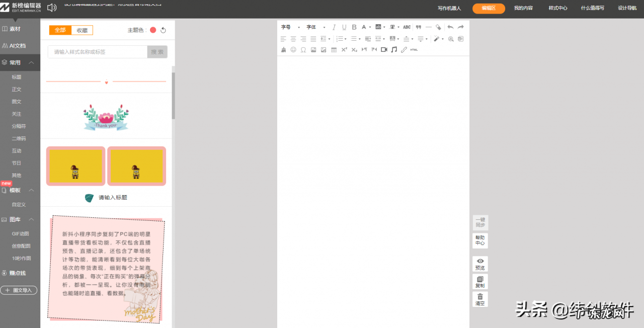Open the 字号 font size dropdown
The width and height of the screenshot is (644, 328).
click(290, 27)
